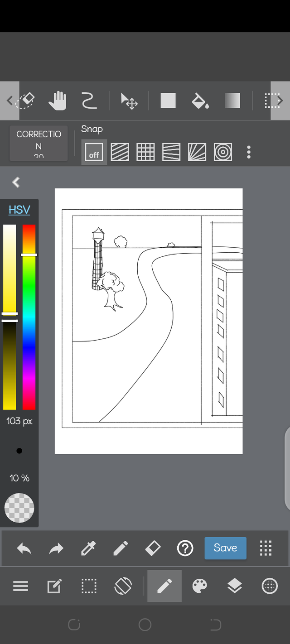290x644 pixels.
Task: Save the drawing
Action: [225, 548]
